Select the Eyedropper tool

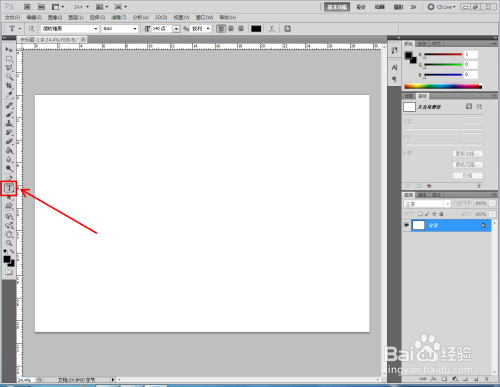(x=9, y=95)
